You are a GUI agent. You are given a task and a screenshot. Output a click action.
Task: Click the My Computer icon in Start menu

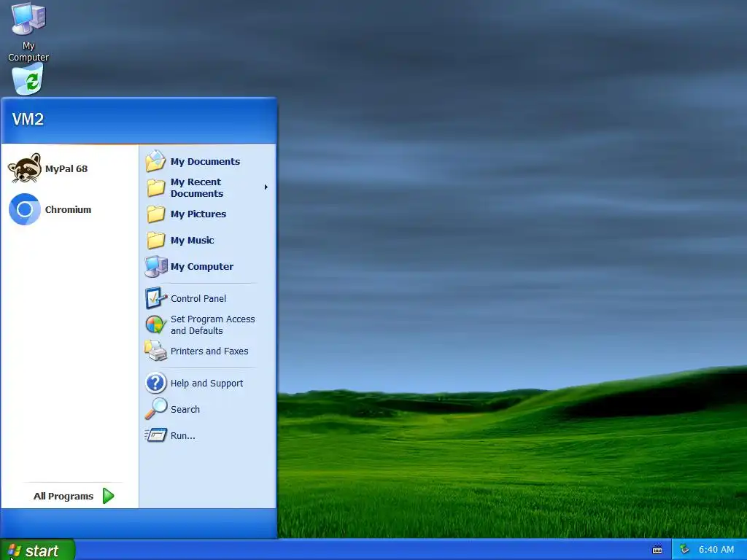[156, 266]
